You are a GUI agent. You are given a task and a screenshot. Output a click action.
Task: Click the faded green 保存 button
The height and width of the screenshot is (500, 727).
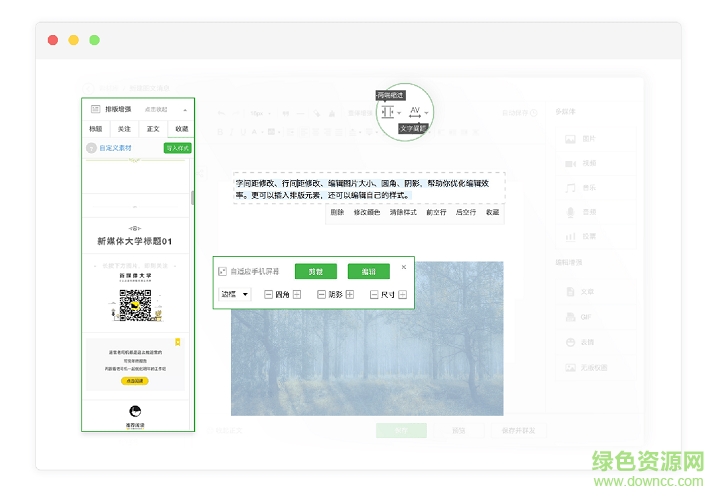coord(401,431)
